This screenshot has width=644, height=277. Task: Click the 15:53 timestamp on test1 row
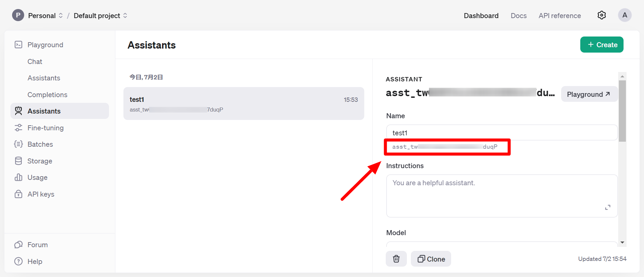(351, 100)
